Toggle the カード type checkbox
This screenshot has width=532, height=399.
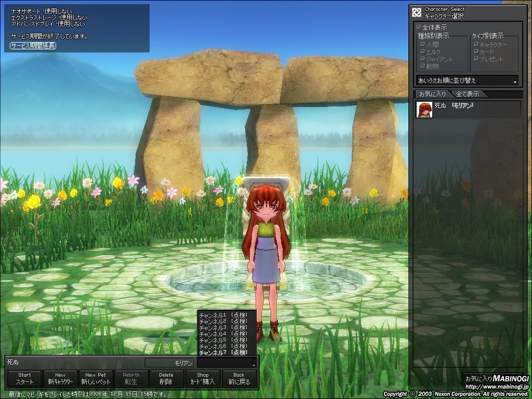(x=476, y=51)
